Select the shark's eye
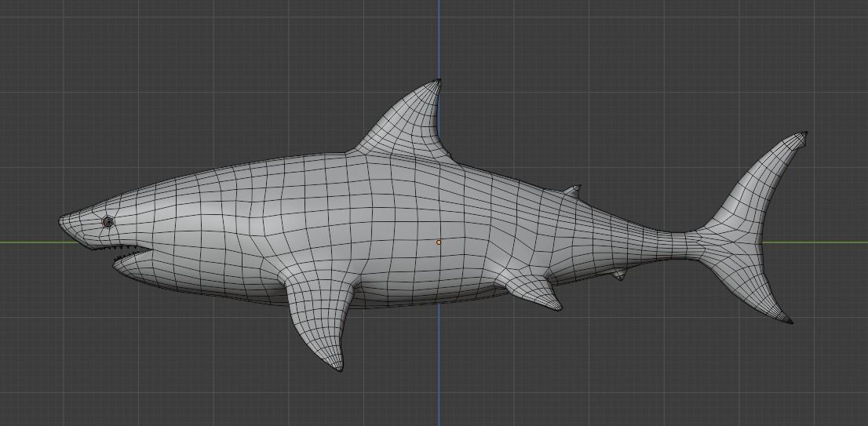Image resolution: width=868 pixels, height=426 pixels. 108,222
